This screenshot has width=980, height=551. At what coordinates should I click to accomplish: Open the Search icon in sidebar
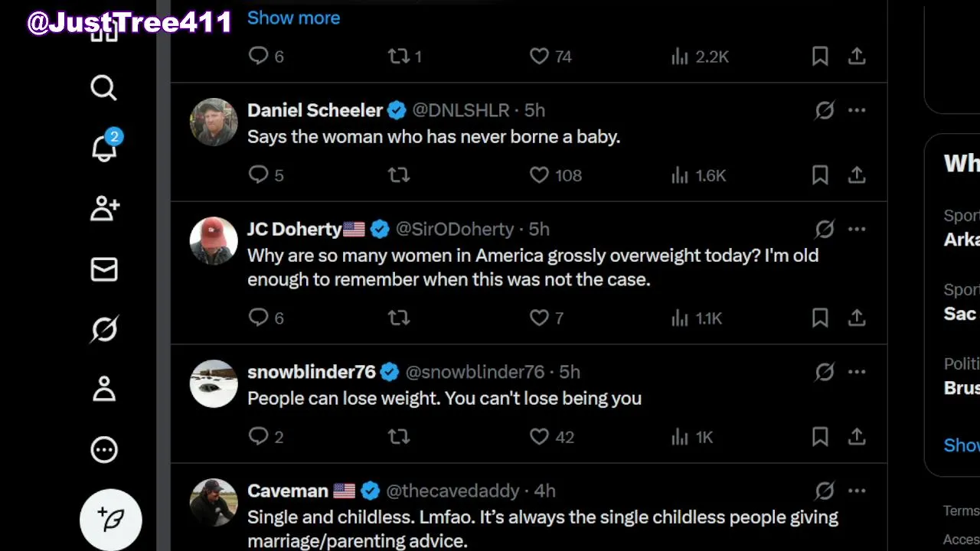point(104,88)
